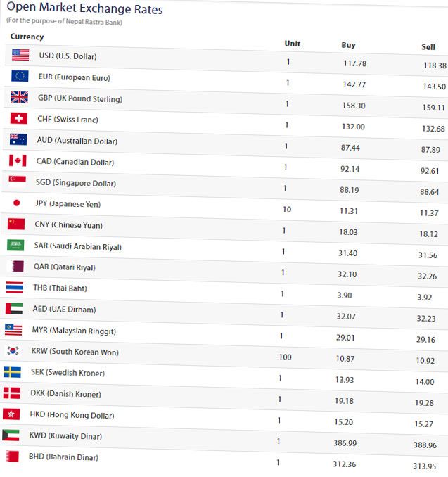Select the USD (U.S. Dollar) row label
The height and width of the screenshot is (477, 448).
(x=68, y=56)
